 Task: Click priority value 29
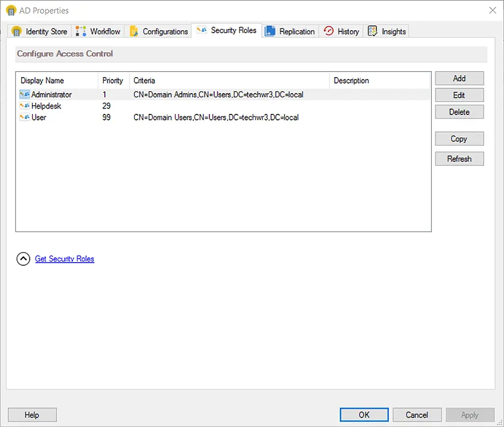(x=106, y=106)
